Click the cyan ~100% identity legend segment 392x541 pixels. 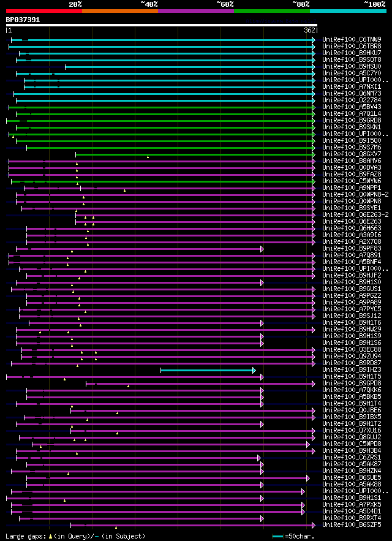tap(348, 11)
